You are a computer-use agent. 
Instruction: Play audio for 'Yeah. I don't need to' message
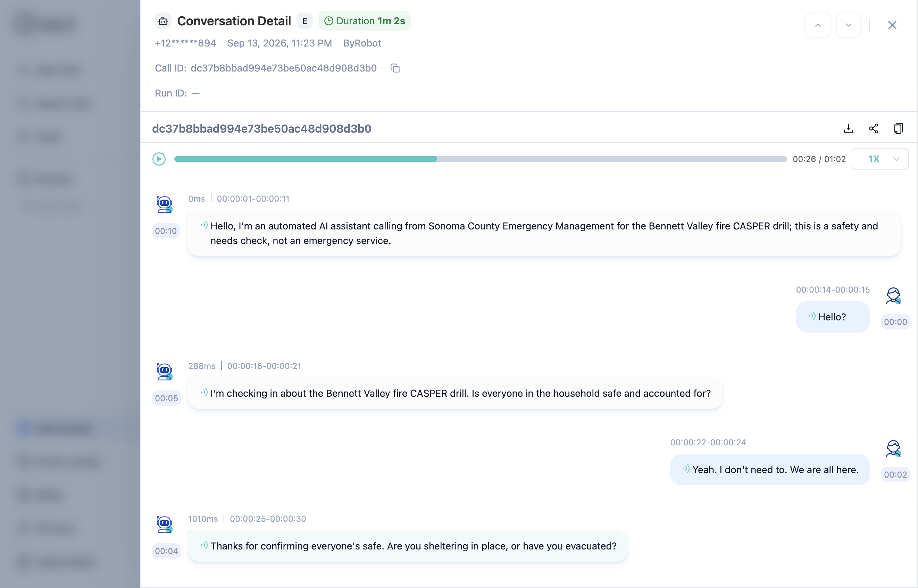pos(686,469)
